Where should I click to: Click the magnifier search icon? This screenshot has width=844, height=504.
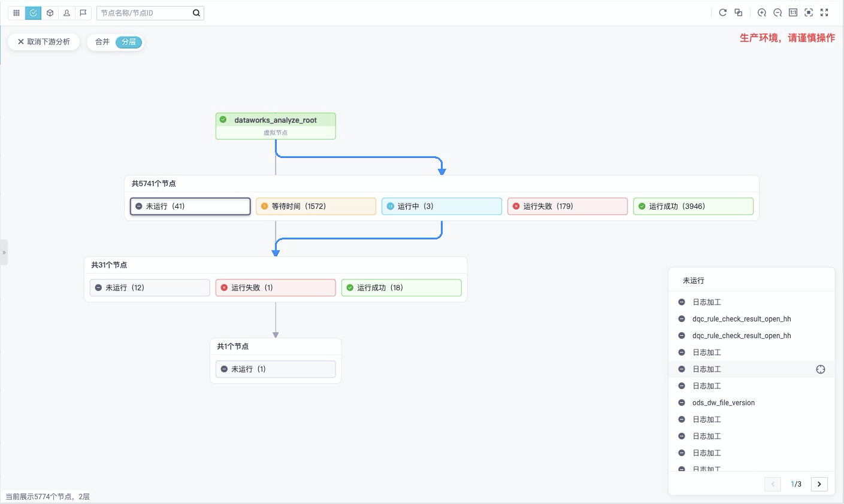196,13
